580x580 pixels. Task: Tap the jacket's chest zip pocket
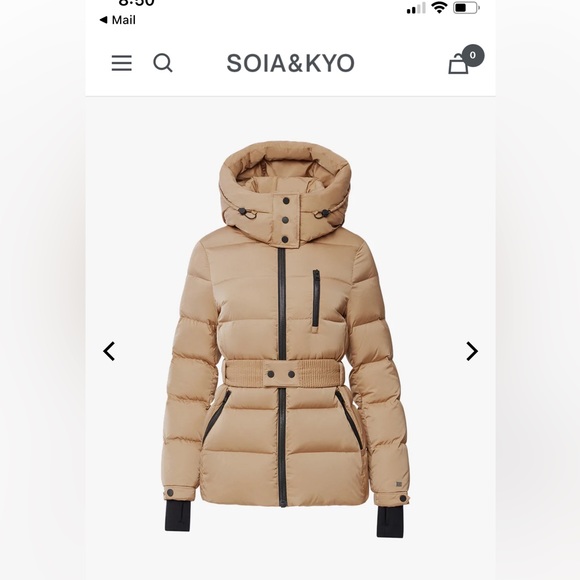(316, 299)
